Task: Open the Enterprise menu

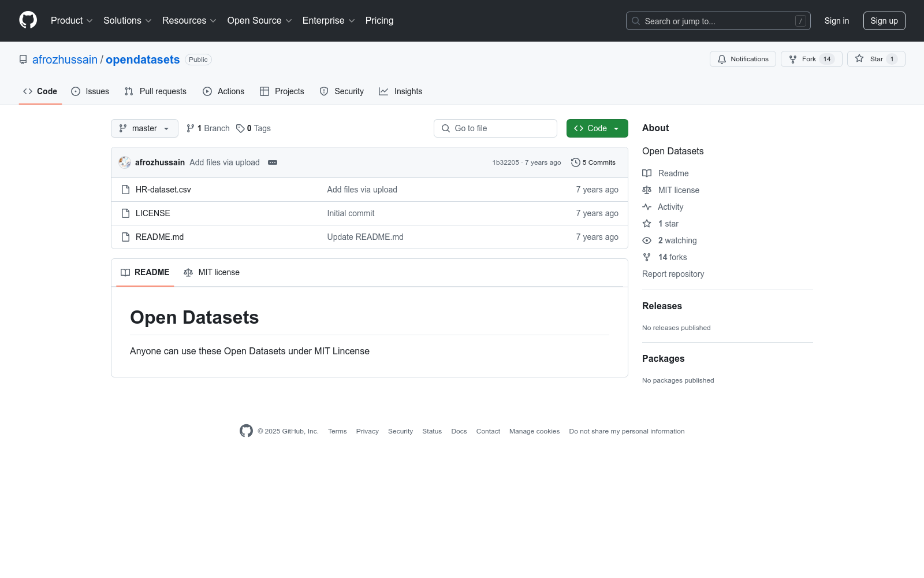Action: tap(329, 20)
